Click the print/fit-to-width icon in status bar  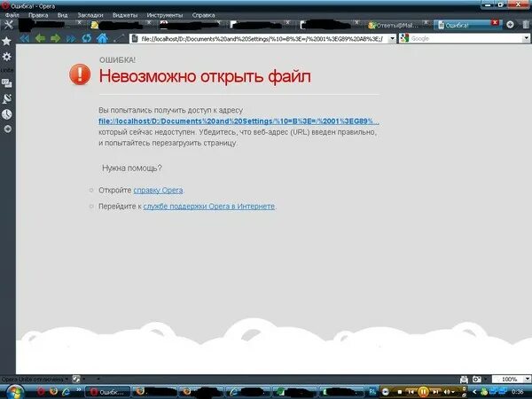point(464,379)
